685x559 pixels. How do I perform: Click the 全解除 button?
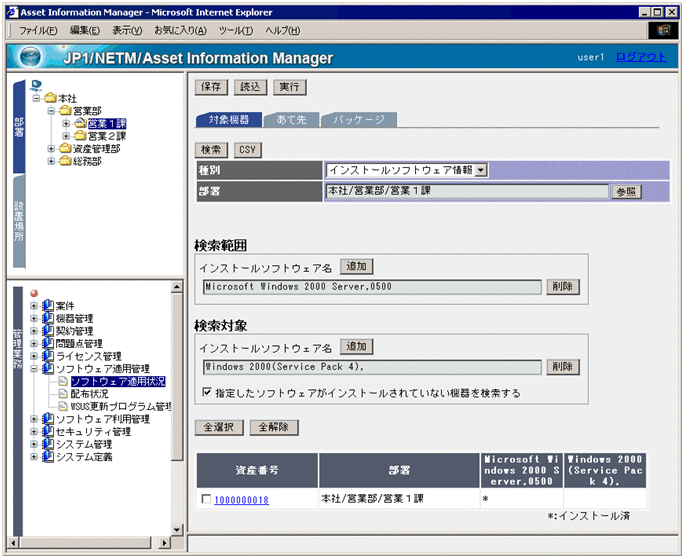pos(274,428)
